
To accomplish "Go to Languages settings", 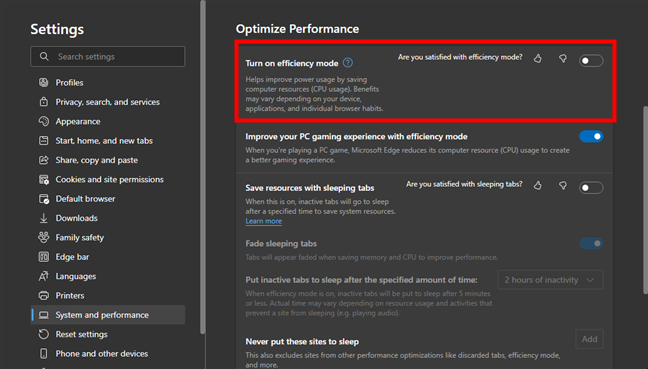I will click(107, 276).
